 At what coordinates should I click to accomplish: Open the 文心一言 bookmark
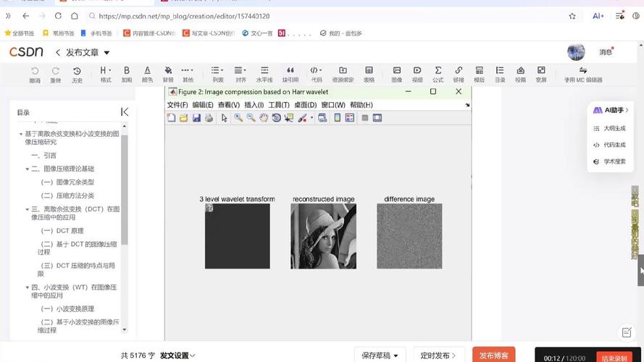point(257,33)
